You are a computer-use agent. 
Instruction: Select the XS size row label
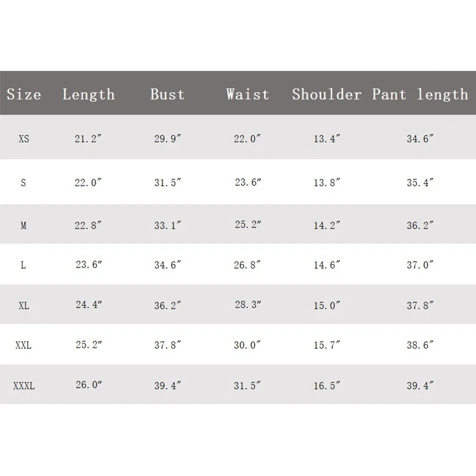tap(24, 138)
